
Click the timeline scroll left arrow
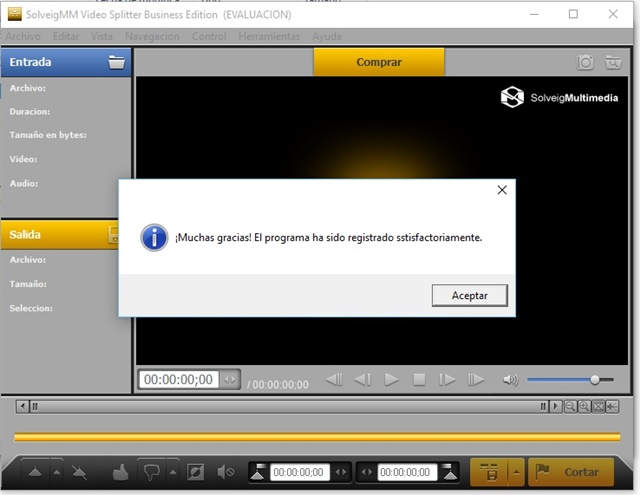[x=22, y=406]
